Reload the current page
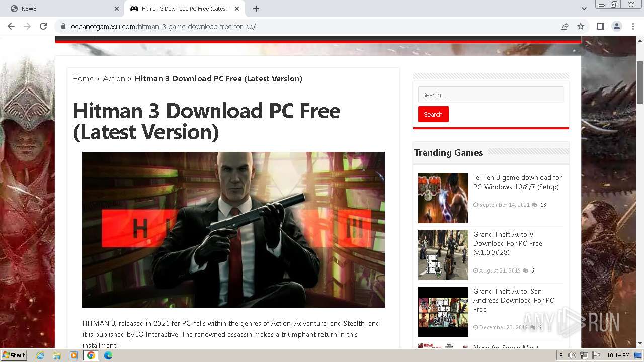This screenshot has width=644, height=362. [x=43, y=26]
